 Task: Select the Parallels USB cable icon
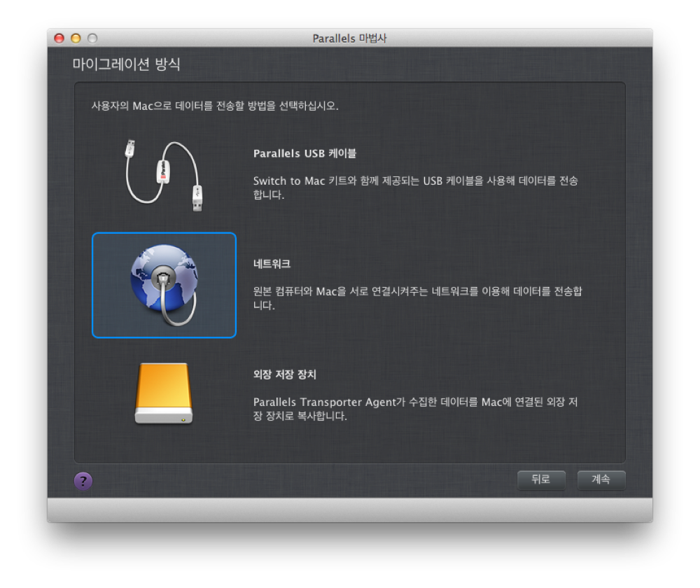[164, 176]
